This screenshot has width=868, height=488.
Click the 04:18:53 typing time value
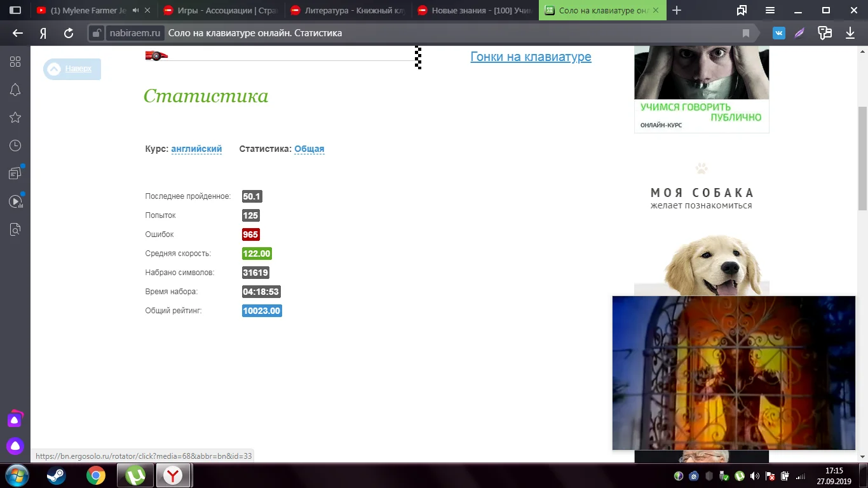coord(261,292)
